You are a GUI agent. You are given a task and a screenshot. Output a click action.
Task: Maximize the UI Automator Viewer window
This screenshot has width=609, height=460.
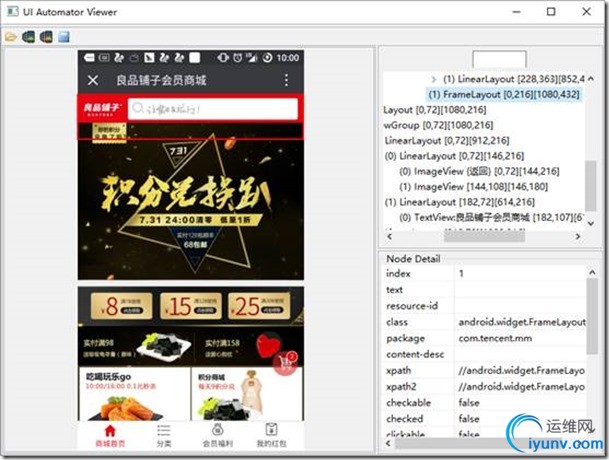tap(551, 12)
